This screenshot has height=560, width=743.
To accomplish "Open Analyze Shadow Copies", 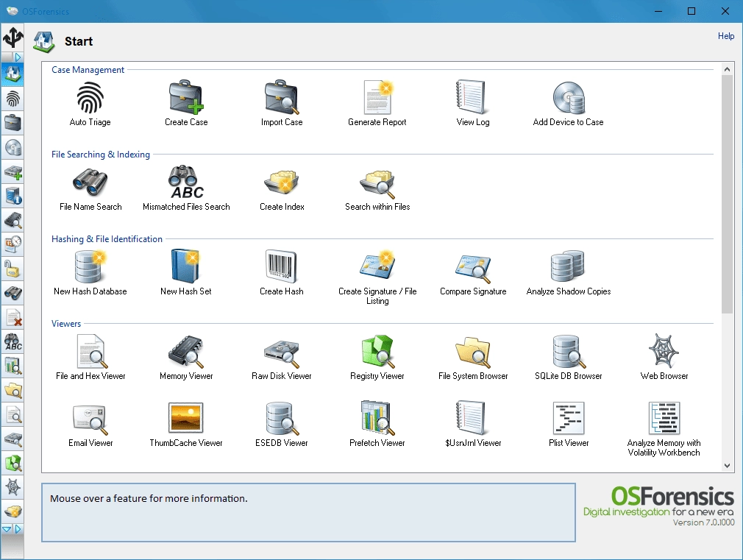I will 568,273.
